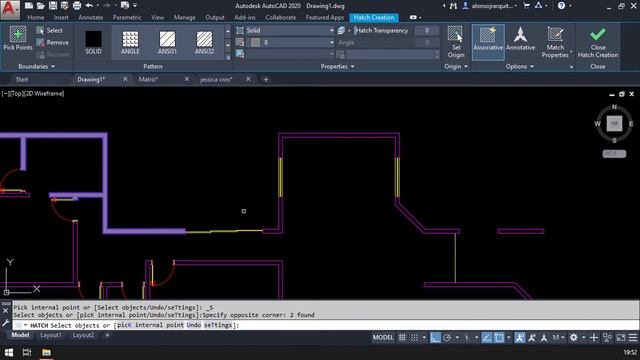Viewport: 640px width, 360px height.
Task: Click the Undo option in command line
Action: (x=194, y=325)
